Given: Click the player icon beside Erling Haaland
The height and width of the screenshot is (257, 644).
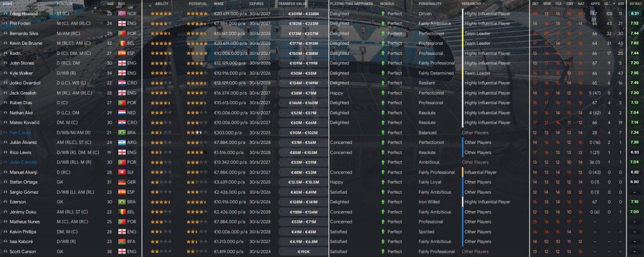Looking at the screenshot, I should [x=5, y=14].
